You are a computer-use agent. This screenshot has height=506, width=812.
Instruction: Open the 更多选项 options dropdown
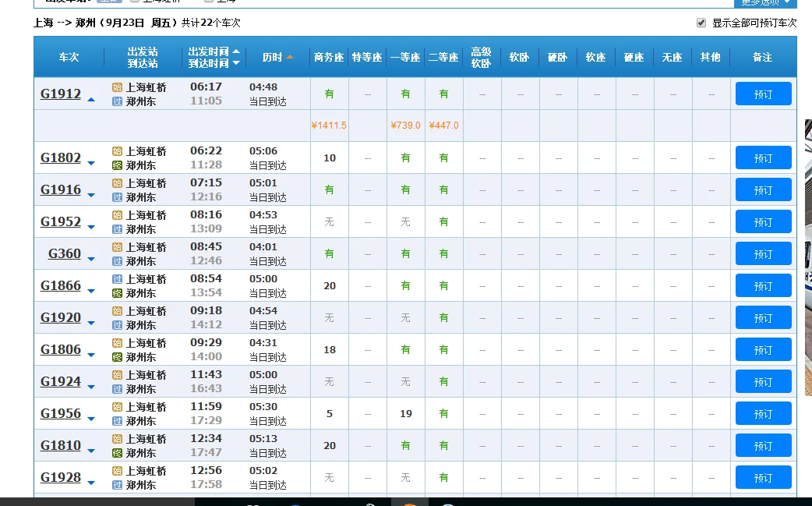(768, 4)
